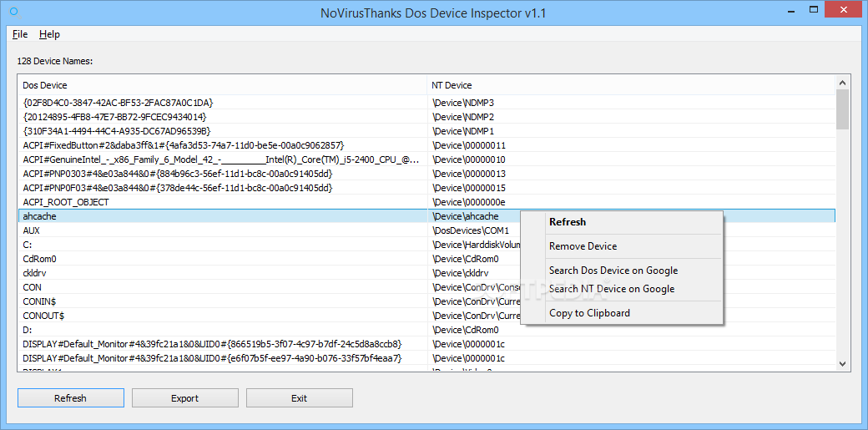Open the Help menu
Screen dimensions: 868x430
point(49,34)
